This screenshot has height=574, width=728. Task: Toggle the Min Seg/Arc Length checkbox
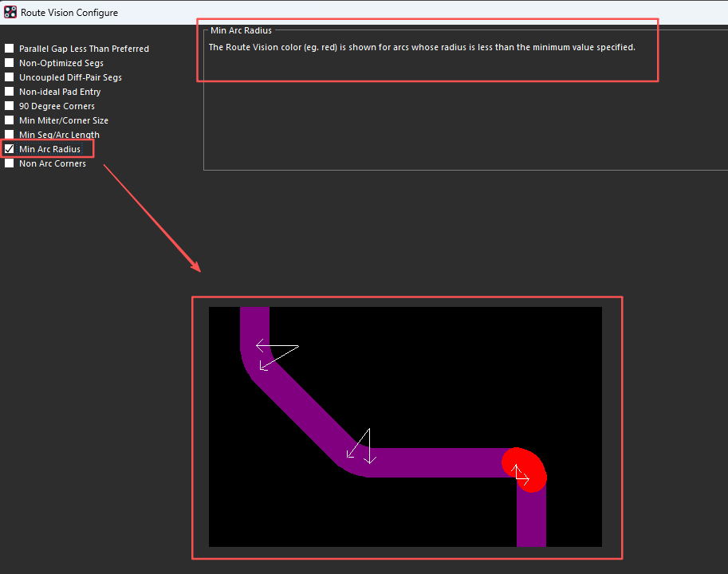[x=10, y=135]
